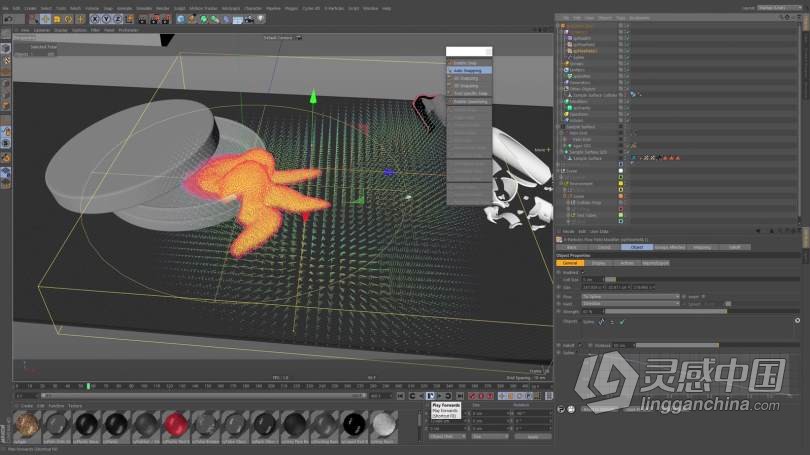Select the Live Selection tool

pos(34,19)
